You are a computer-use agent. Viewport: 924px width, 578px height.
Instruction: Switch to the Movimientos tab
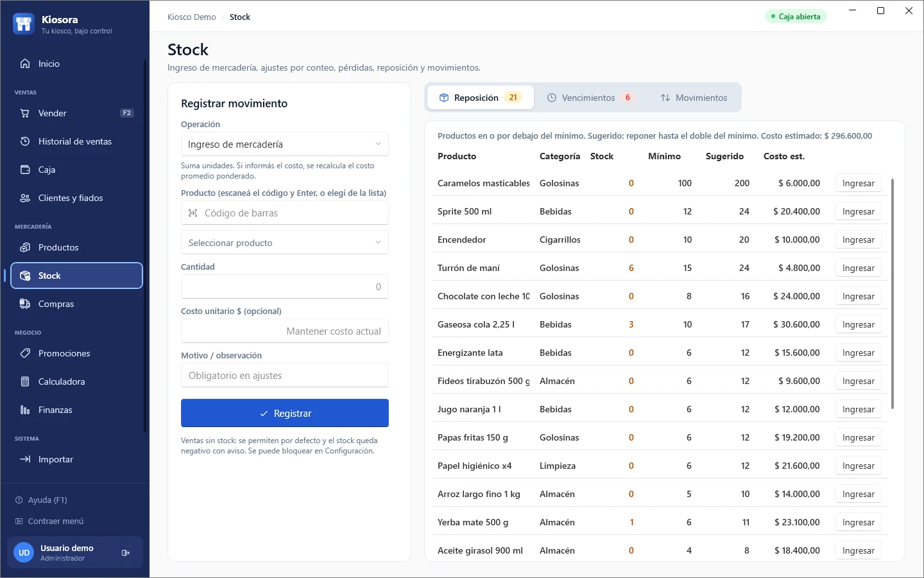694,98
